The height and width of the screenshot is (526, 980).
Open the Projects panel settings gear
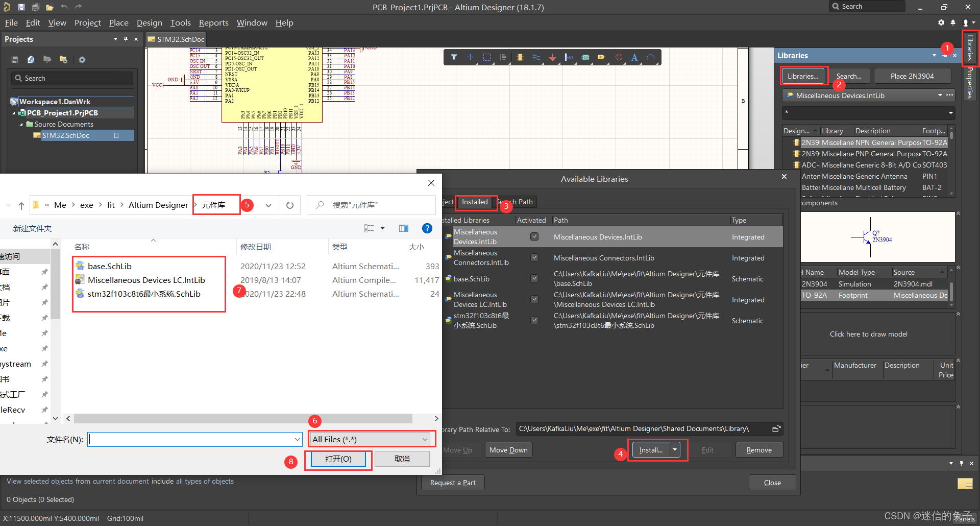tap(82, 60)
